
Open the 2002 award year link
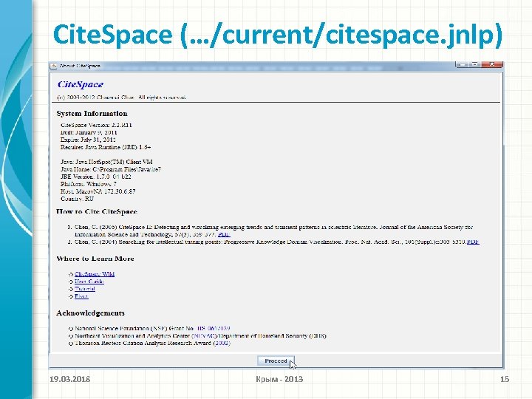tap(222, 344)
